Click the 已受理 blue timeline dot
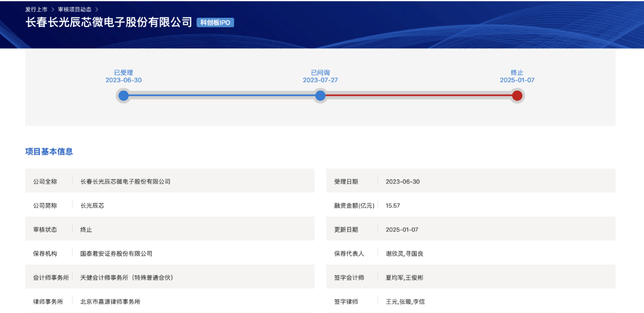Viewport: 644px width, 313px height. coord(123,95)
